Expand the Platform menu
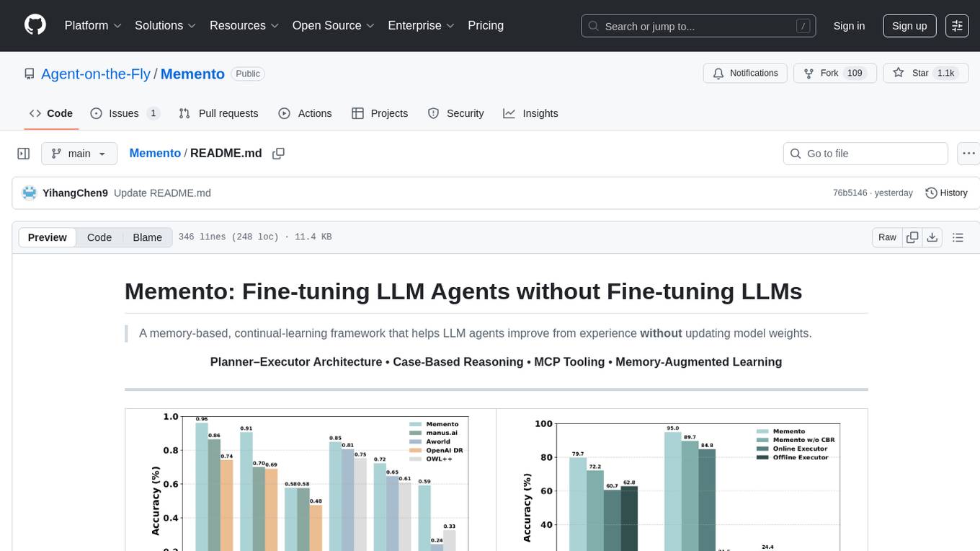Screen dimensions: 980x551 (x=93, y=25)
